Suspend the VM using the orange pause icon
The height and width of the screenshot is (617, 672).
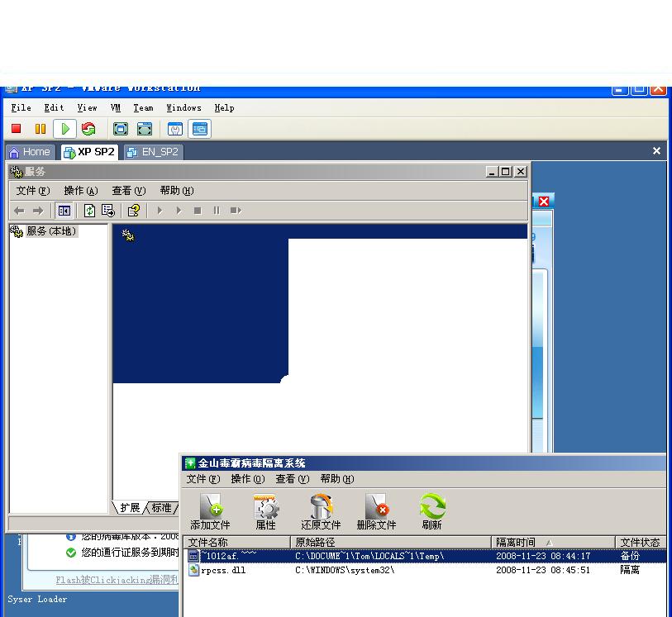tap(41, 129)
